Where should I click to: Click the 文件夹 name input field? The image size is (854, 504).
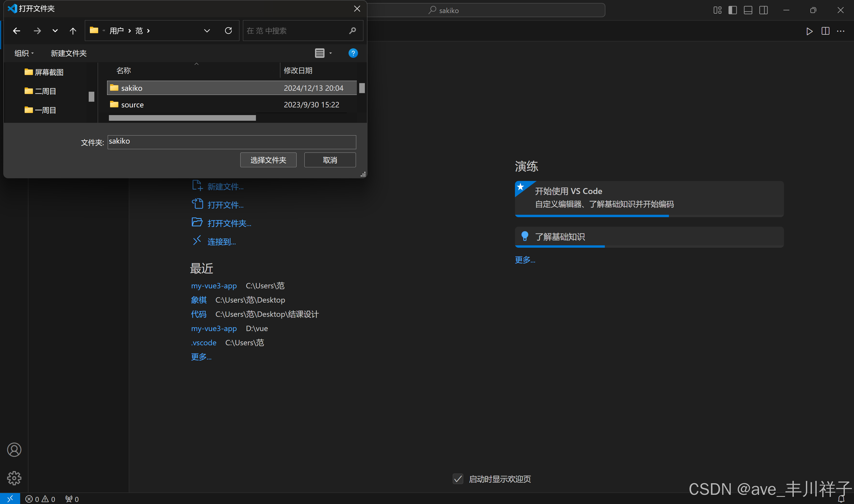232,141
